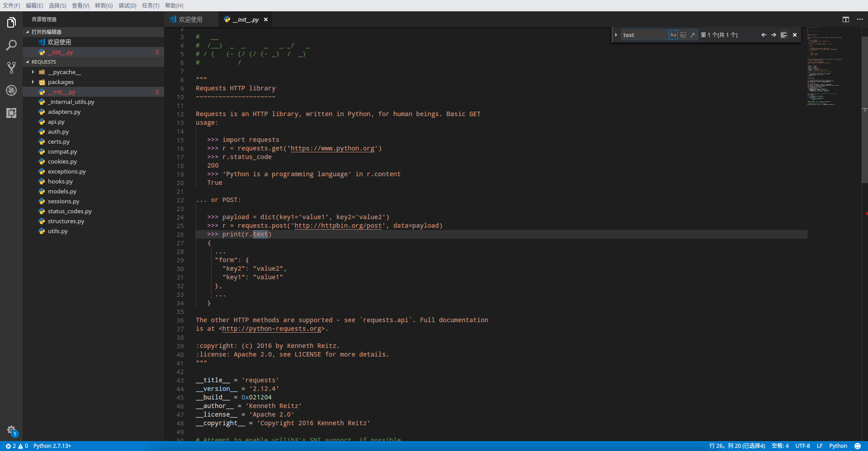Image resolution: width=868 pixels, height=451 pixels.
Task: Open the Selection menu (选择)
Action: point(57,5)
